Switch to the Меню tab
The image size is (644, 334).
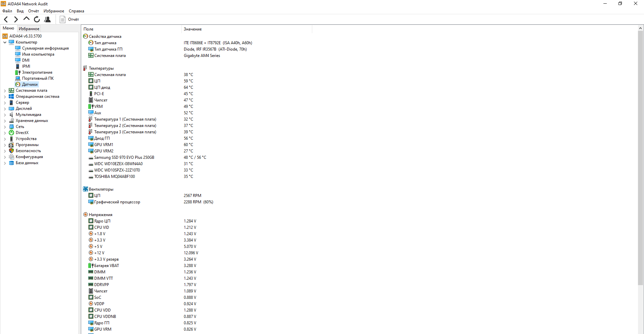(x=8, y=28)
